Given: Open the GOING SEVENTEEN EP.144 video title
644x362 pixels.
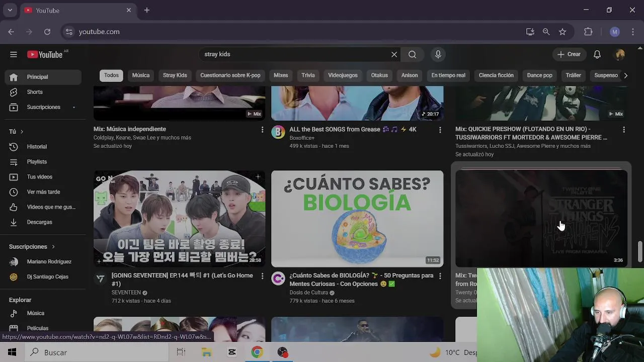Looking at the screenshot, I should coord(182,280).
